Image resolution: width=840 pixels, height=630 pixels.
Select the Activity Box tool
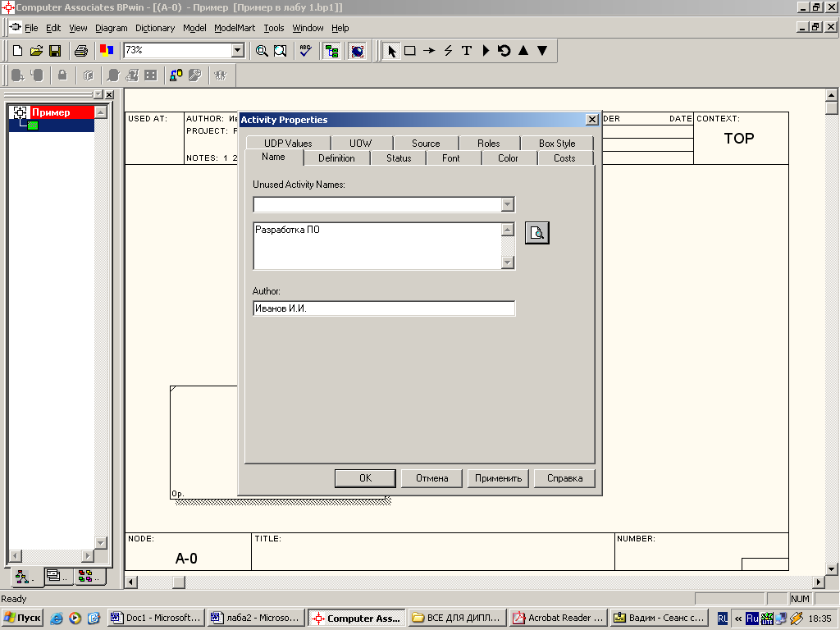coord(410,51)
